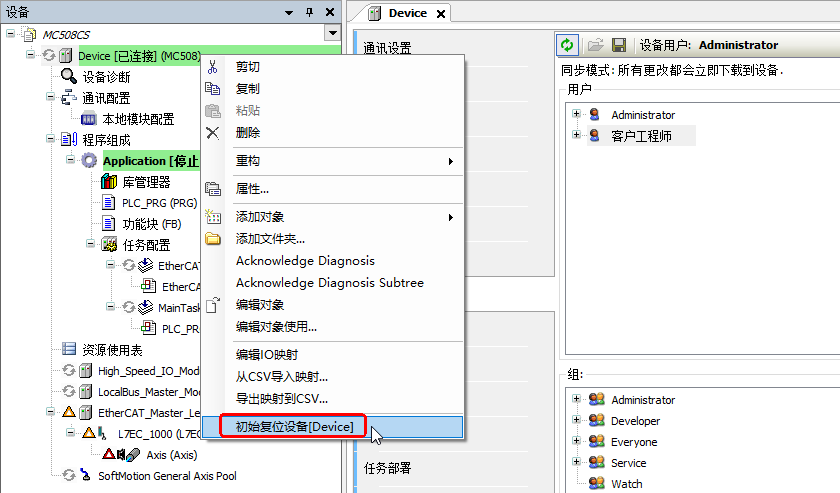This screenshot has width=840, height=493.
Task: Click the Application gear icon
Action: tap(89, 161)
